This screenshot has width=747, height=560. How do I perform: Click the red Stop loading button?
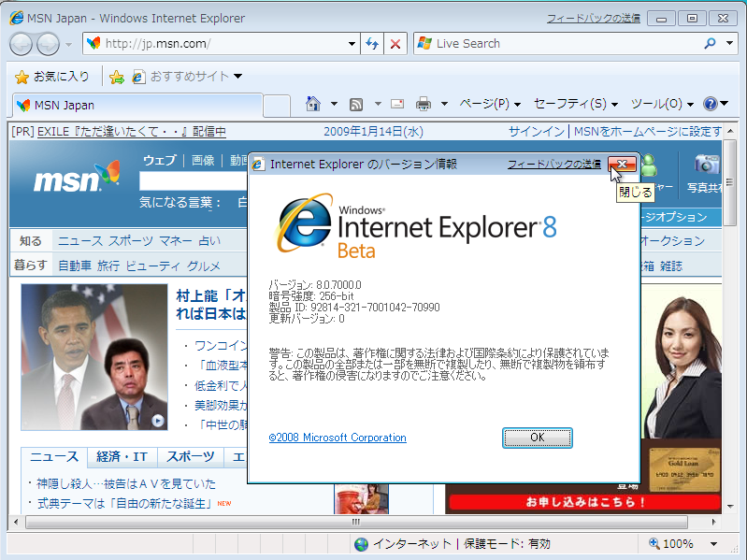pyautogui.click(x=395, y=44)
